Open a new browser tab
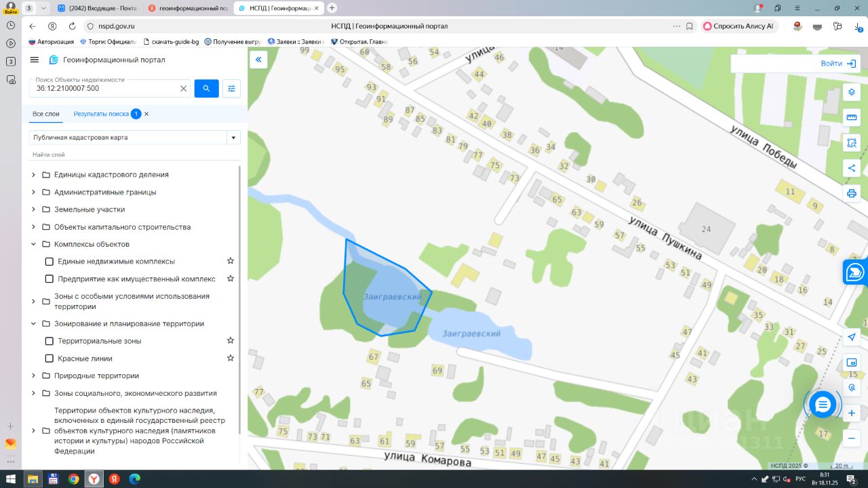Image resolution: width=868 pixels, height=488 pixels. click(332, 8)
